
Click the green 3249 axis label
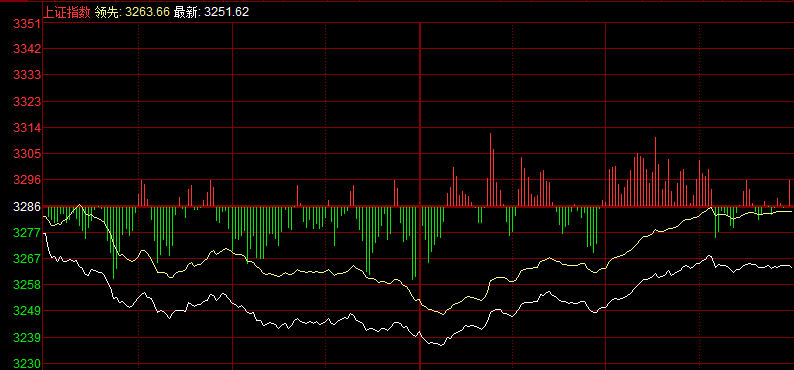pyautogui.click(x=28, y=311)
